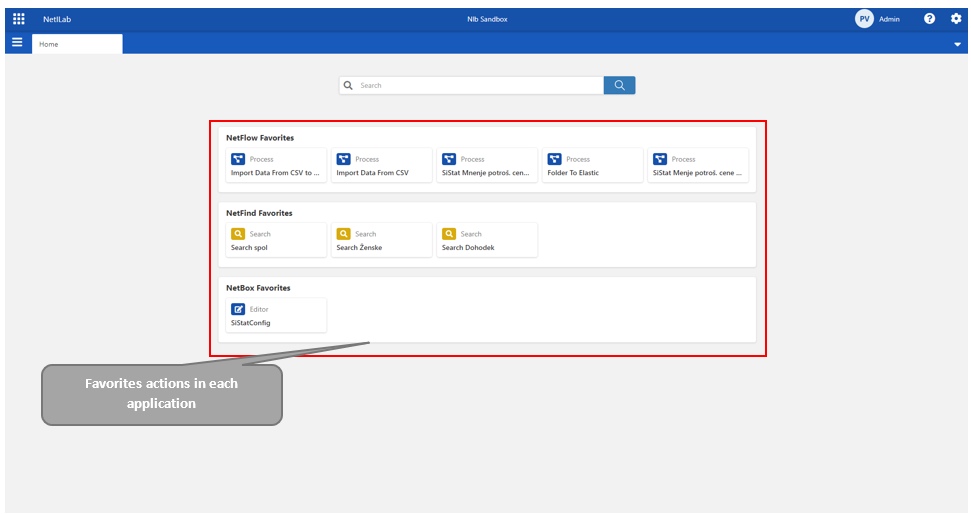Open the Search Ženske favorite card

click(x=381, y=240)
